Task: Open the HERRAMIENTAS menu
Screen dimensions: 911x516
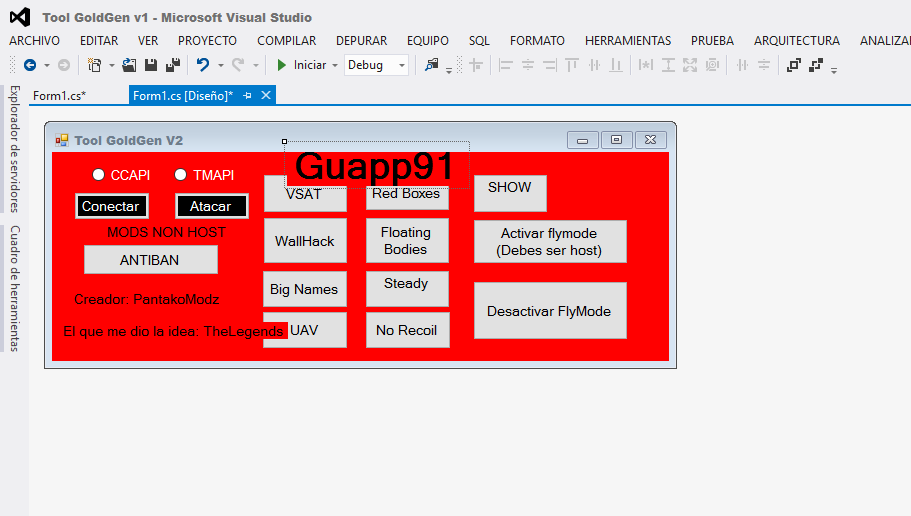Action: click(x=628, y=41)
